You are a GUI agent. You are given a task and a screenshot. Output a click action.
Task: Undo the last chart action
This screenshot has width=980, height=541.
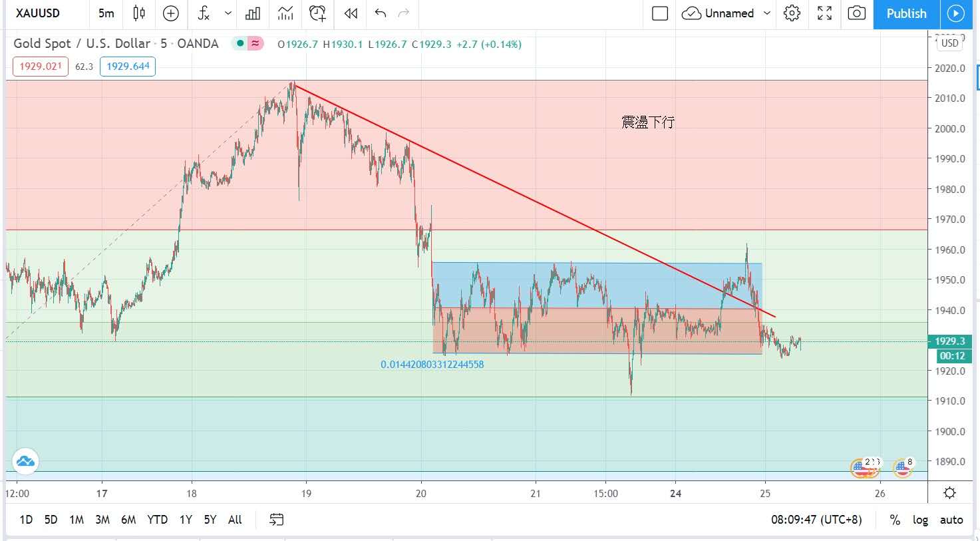[381, 13]
